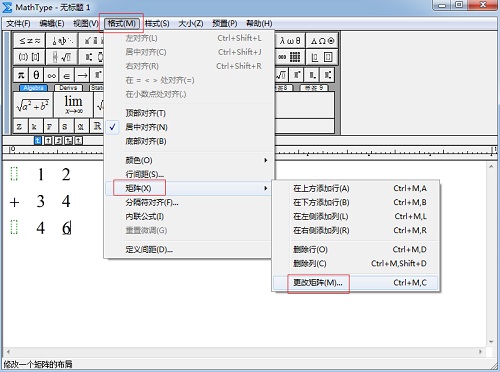Choose 在右侧添加列(R)
This screenshot has height=372, width=500.
pos(356,230)
